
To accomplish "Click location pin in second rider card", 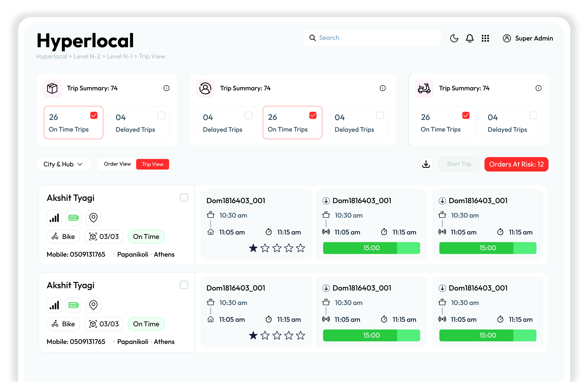I will [x=93, y=305].
